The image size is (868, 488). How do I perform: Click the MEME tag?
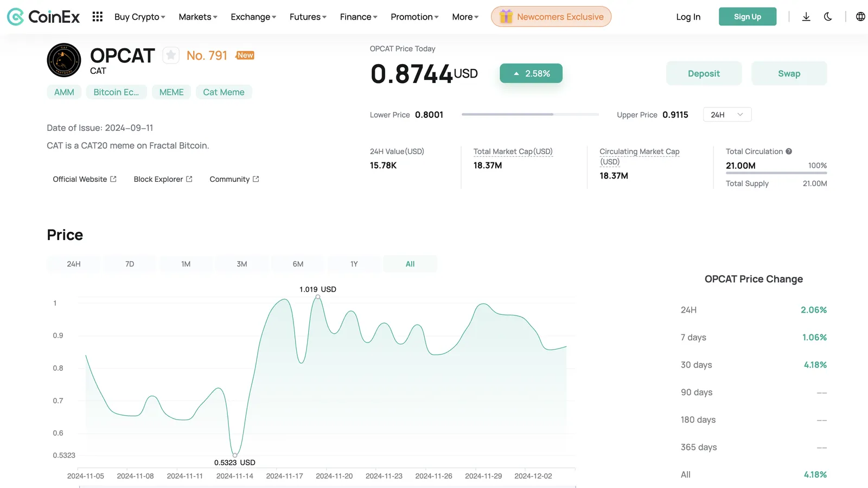[x=171, y=92]
